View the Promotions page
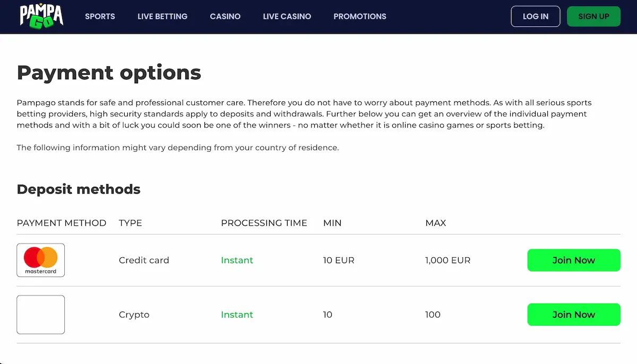 [360, 16]
